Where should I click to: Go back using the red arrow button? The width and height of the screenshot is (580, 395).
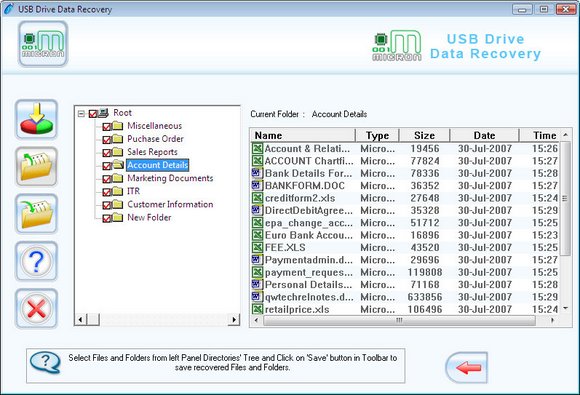(466, 367)
